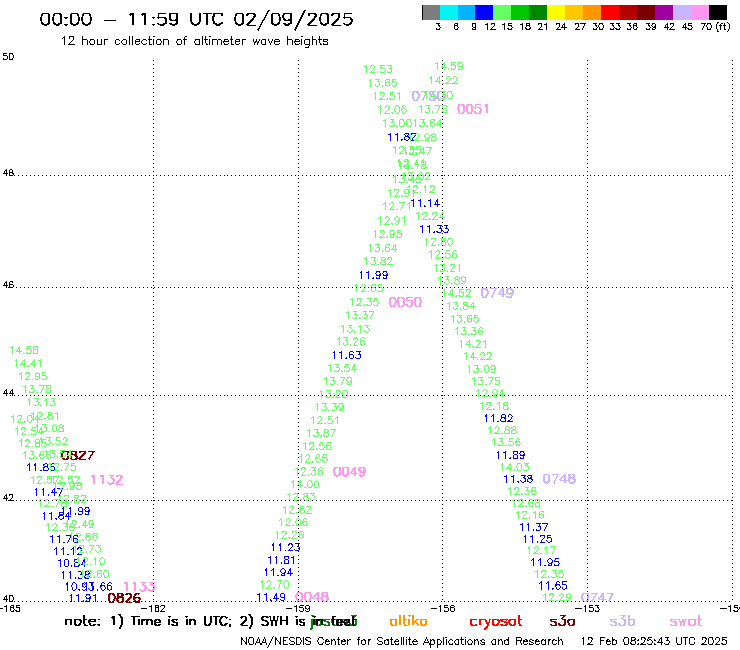Image resolution: width=740 pixels, height=650 pixels.
Task: Click the pink time marker '0048'
Action: (x=312, y=597)
